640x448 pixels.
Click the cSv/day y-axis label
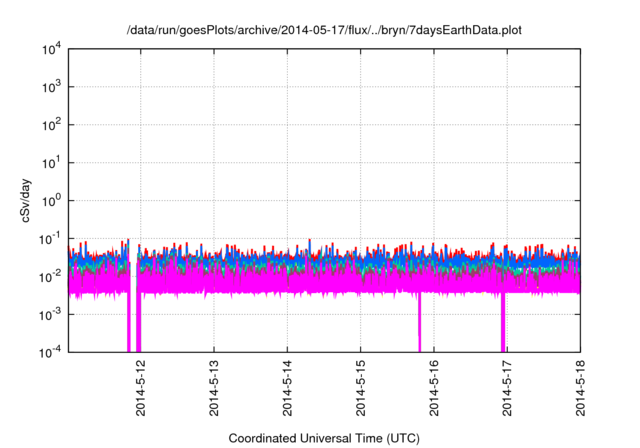pyautogui.click(x=26, y=200)
